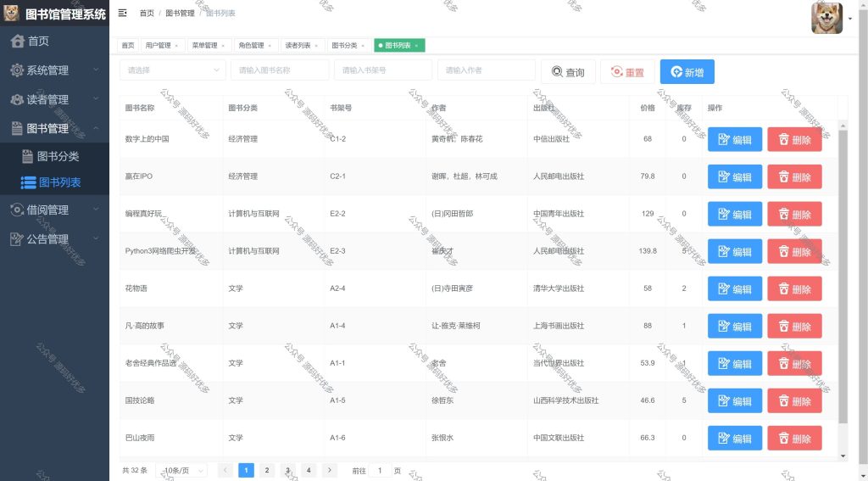The width and height of the screenshot is (868, 481).
Task: Go to pagination page 3
Action: tap(288, 471)
